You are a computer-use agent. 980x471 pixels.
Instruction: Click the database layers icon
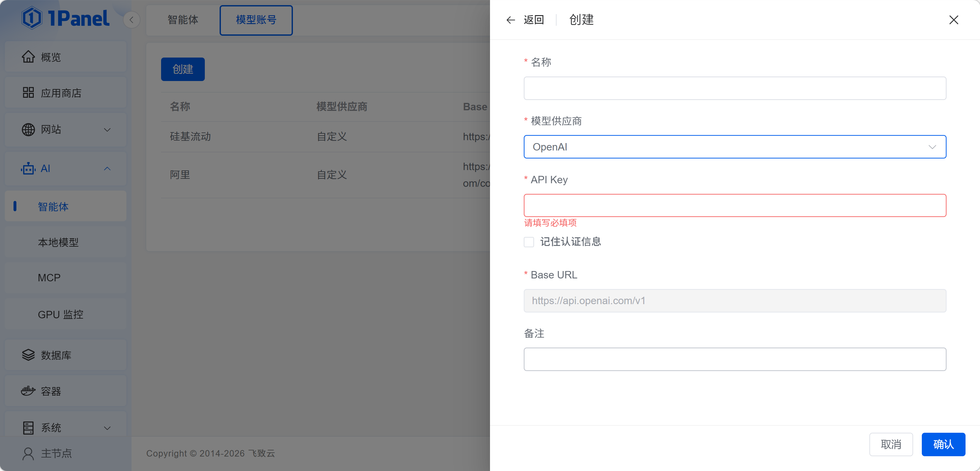click(x=28, y=355)
